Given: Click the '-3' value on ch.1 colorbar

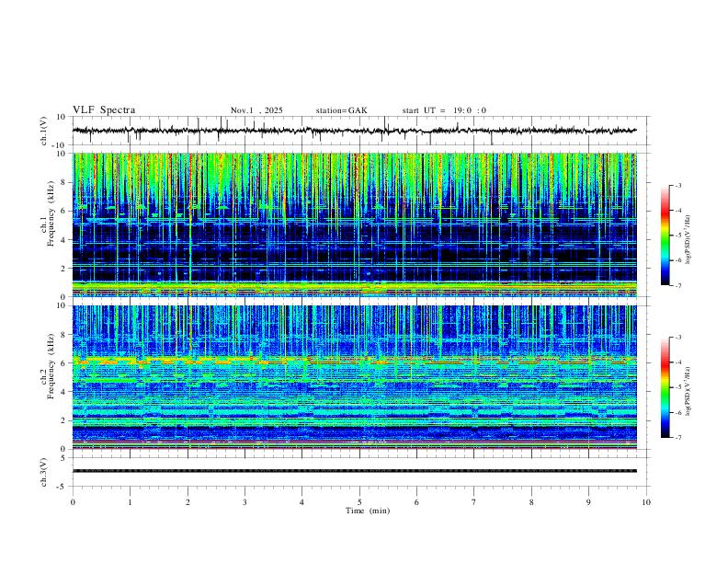Looking at the screenshot, I should click(678, 185).
